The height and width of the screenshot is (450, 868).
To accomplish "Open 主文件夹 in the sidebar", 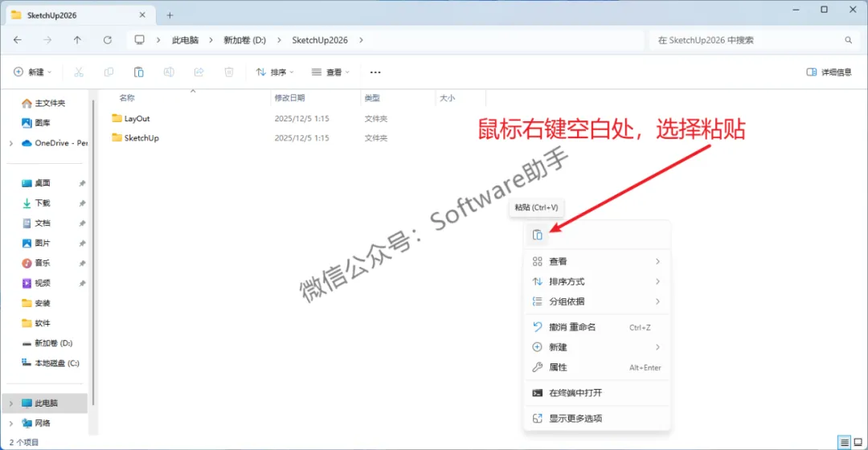I will click(x=43, y=103).
